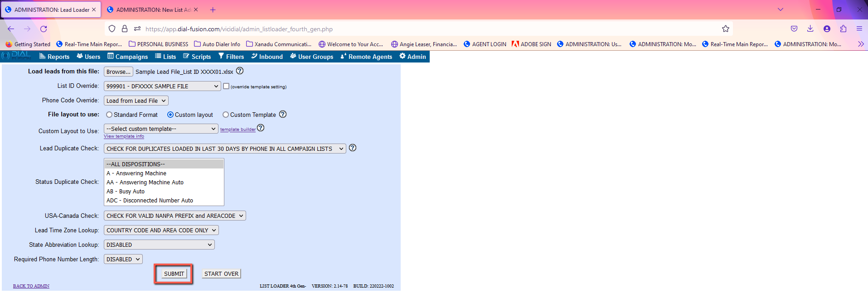
Task: Click List all tabs chevron
Action: (781, 10)
